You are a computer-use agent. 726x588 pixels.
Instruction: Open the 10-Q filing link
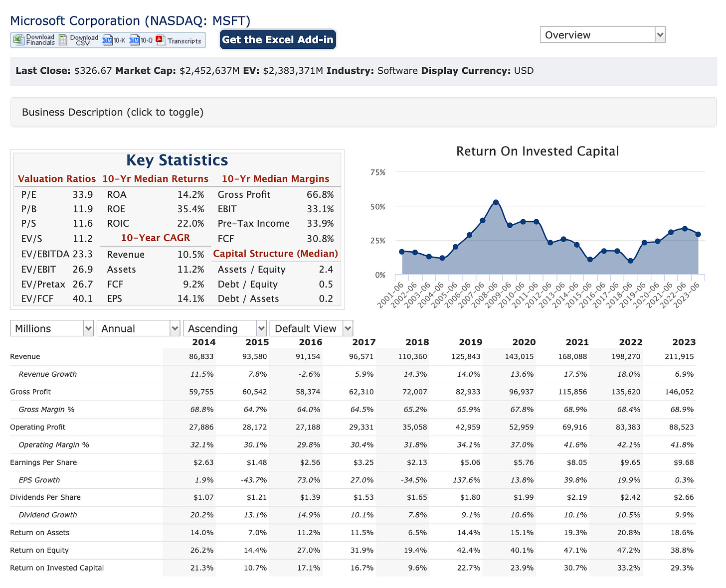coord(141,40)
